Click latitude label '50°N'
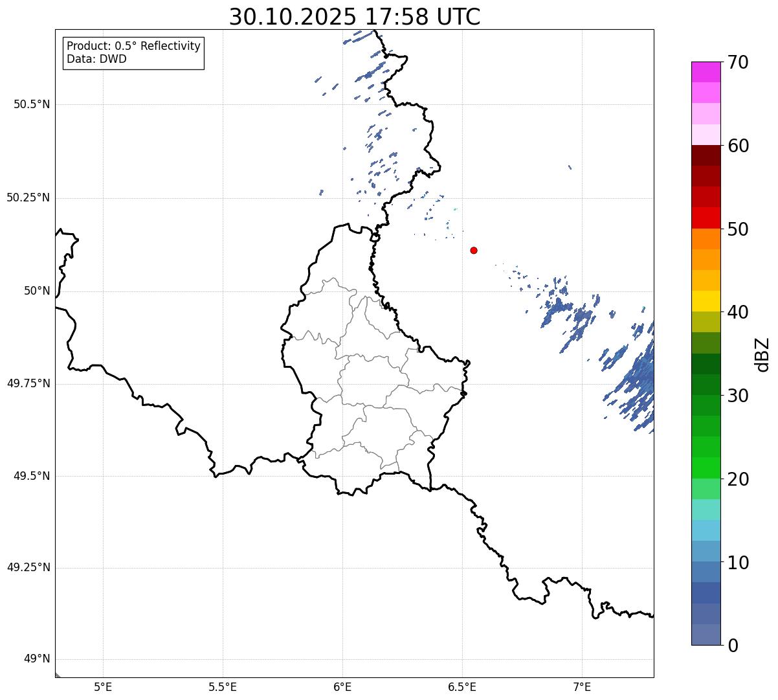The height and width of the screenshot is (700, 778). (37, 291)
